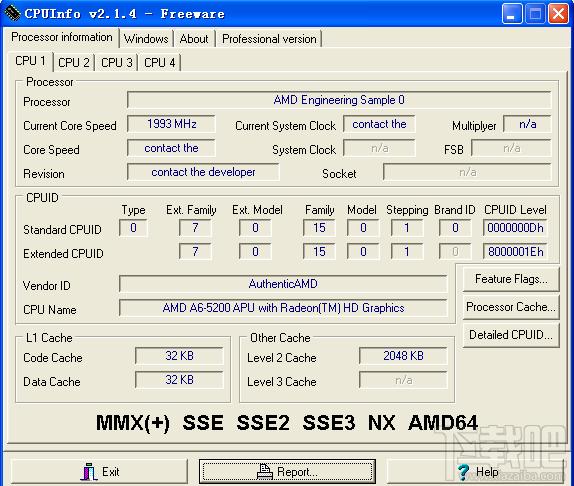This screenshot has height=486, width=574.
Task: Click the Processor name field 'AMD Engineering Sample 0'
Action: 339,100
